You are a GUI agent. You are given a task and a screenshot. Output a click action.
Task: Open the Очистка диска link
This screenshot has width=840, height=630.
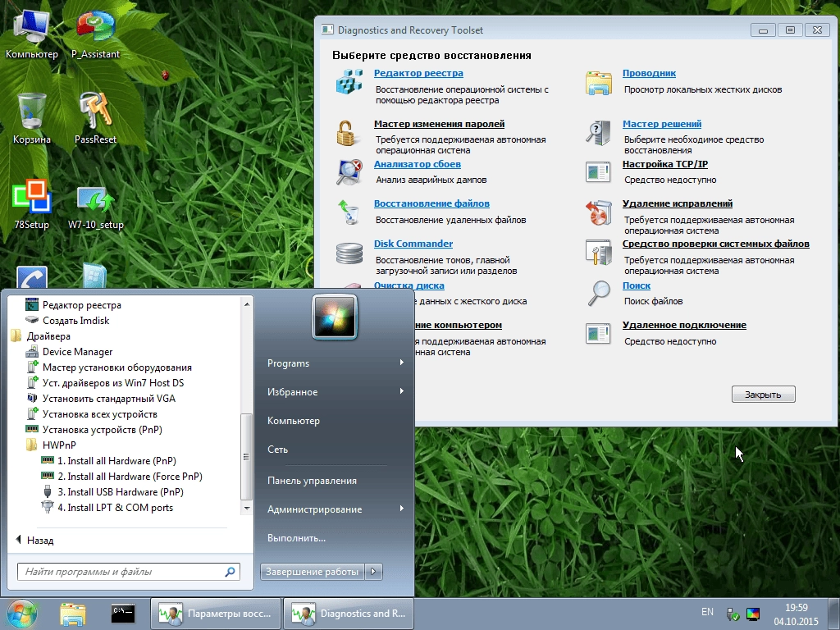(409, 285)
